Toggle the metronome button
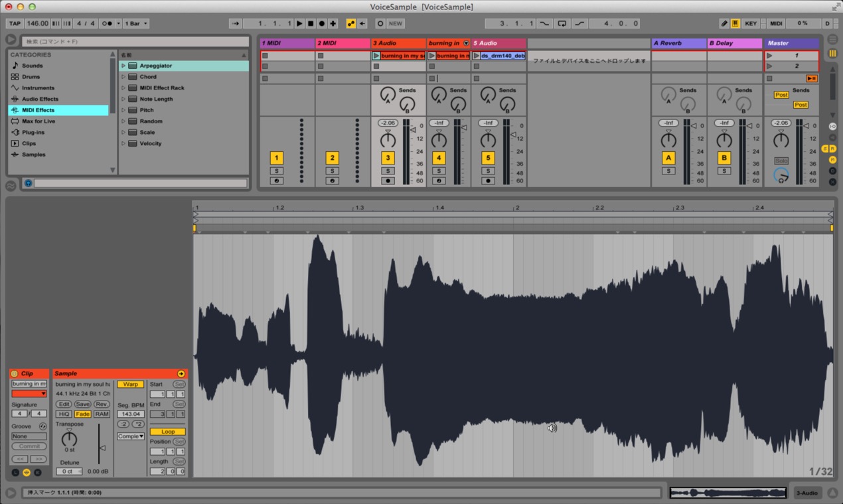 click(x=107, y=23)
